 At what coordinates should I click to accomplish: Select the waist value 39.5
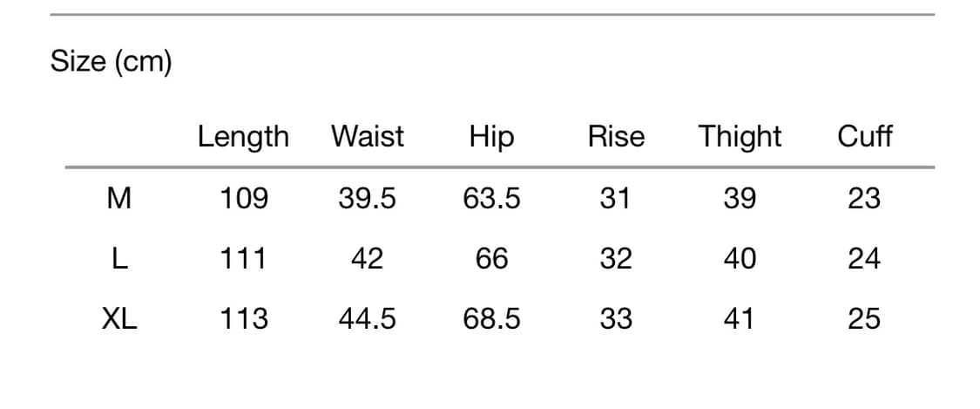tap(367, 199)
